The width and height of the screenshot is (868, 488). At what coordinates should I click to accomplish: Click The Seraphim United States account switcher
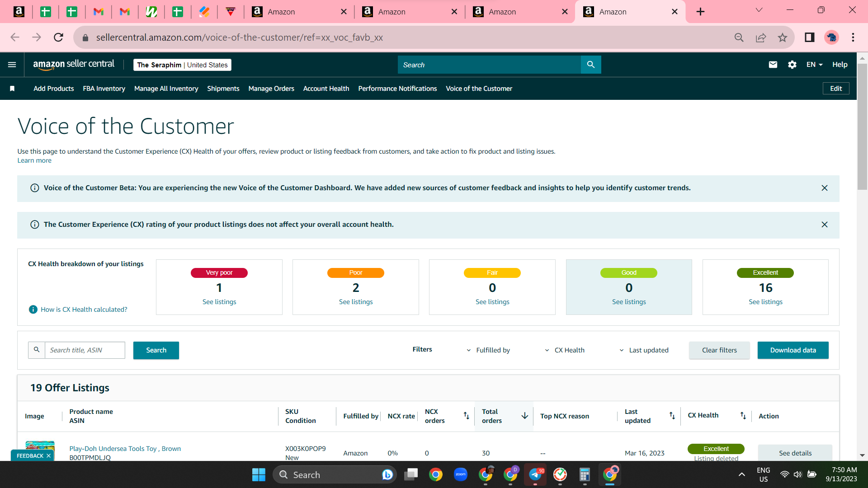coord(182,65)
